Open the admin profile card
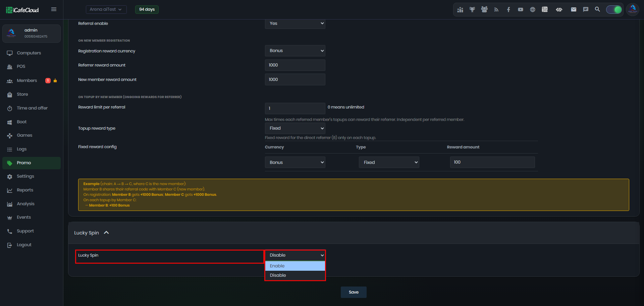The height and width of the screenshot is (306, 644). [x=32, y=33]
